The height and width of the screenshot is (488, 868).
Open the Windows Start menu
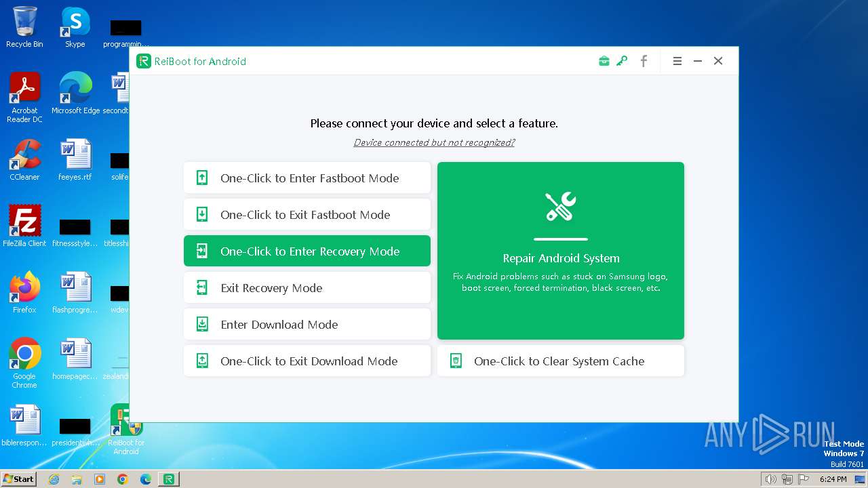19,479
